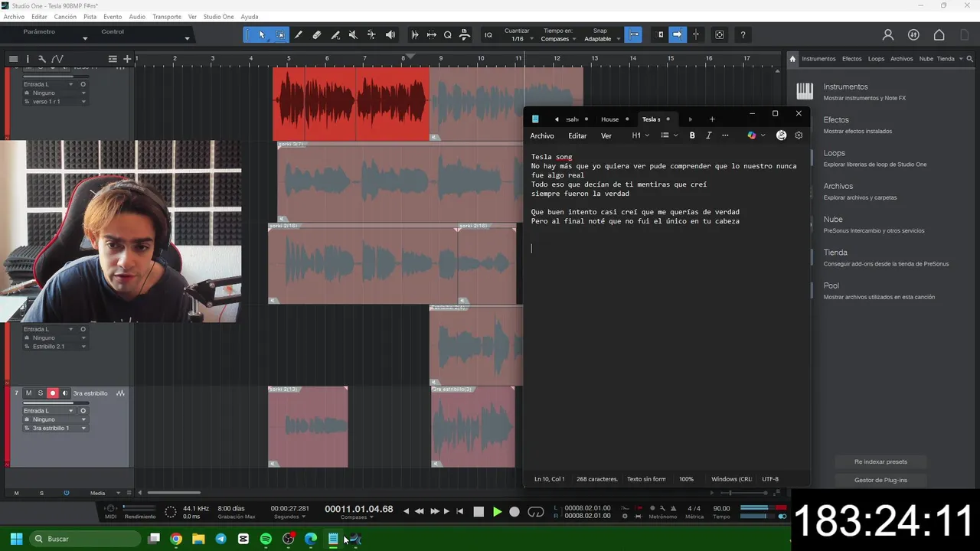Viewport: 980px width, 551px height.
Task: Solo track 3ra estribillo
Action: (41, 393)
